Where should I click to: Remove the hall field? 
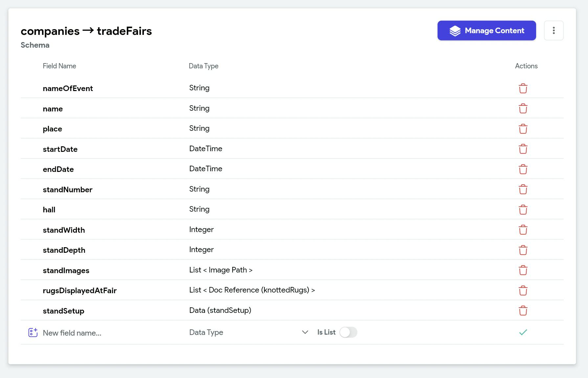pyautogui.click(x=523, y=210)
